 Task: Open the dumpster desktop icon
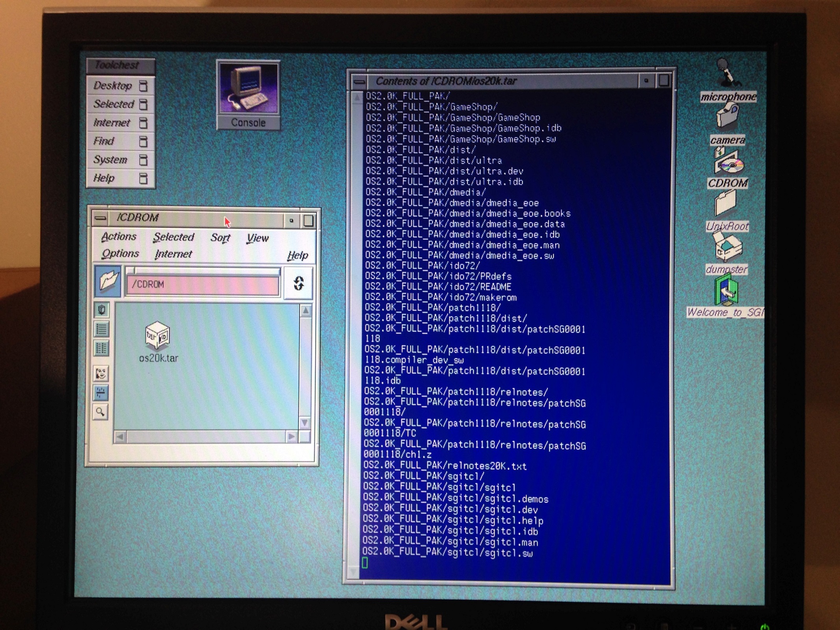tap(728, 247)
